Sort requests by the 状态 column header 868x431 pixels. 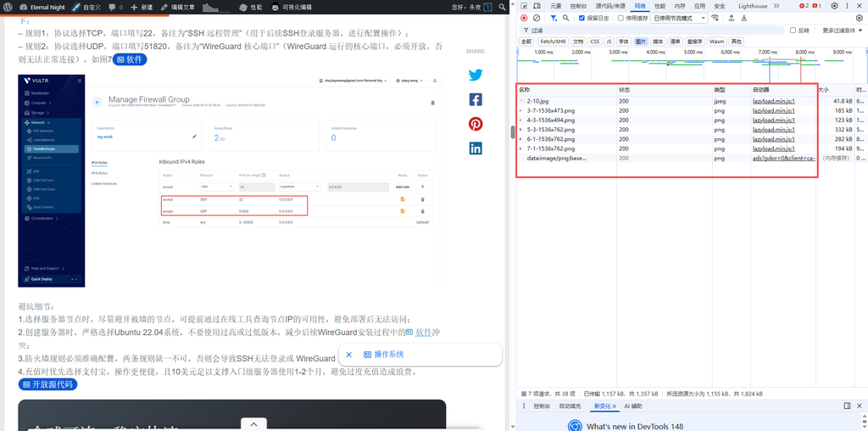pos(665,89)
